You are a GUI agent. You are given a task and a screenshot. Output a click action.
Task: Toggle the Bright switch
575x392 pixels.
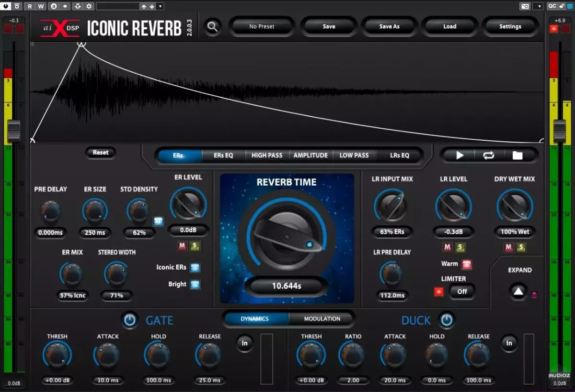click(195, 284)
